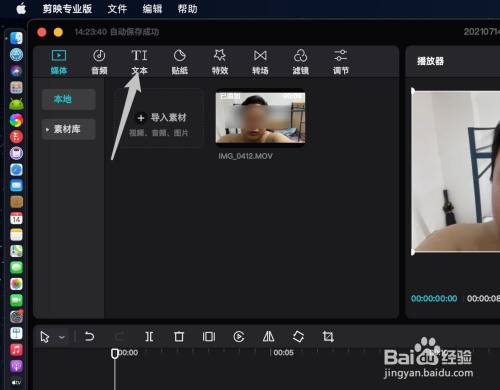
Task: Open the 转场 transitions tab
Action: coord(260,62)
